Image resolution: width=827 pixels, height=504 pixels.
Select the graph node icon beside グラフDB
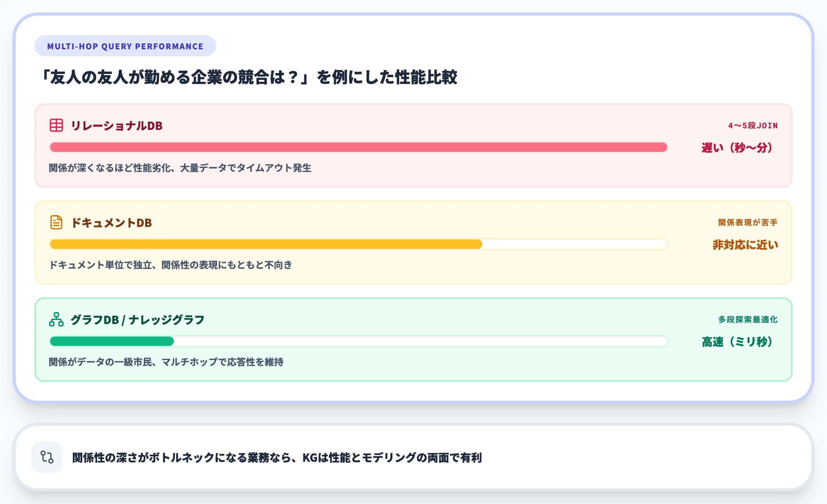[55, 319]
